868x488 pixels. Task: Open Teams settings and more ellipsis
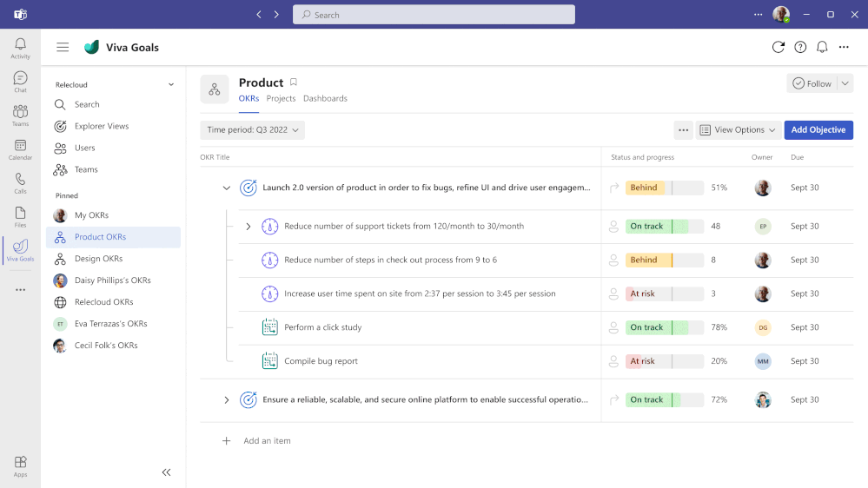point(758,15)
